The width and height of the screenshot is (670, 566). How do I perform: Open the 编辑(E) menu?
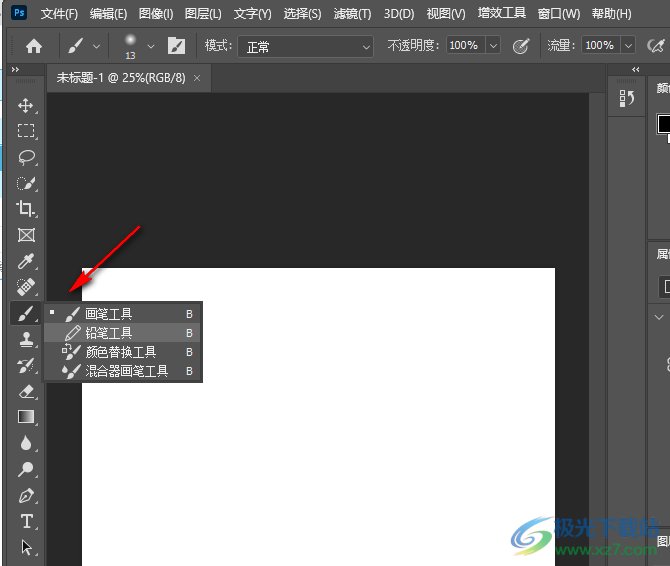tap(108, 14)
